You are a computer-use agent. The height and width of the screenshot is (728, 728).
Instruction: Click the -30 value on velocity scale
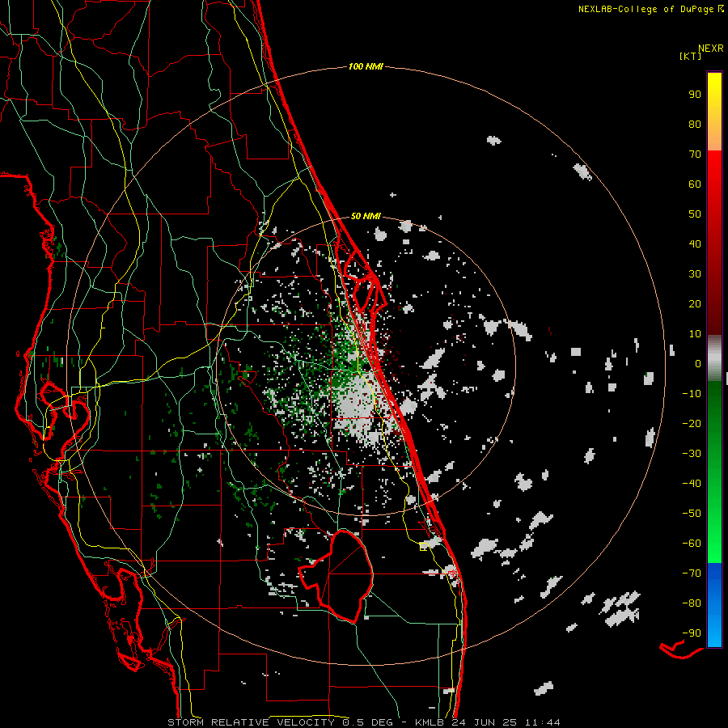(692, 454)
